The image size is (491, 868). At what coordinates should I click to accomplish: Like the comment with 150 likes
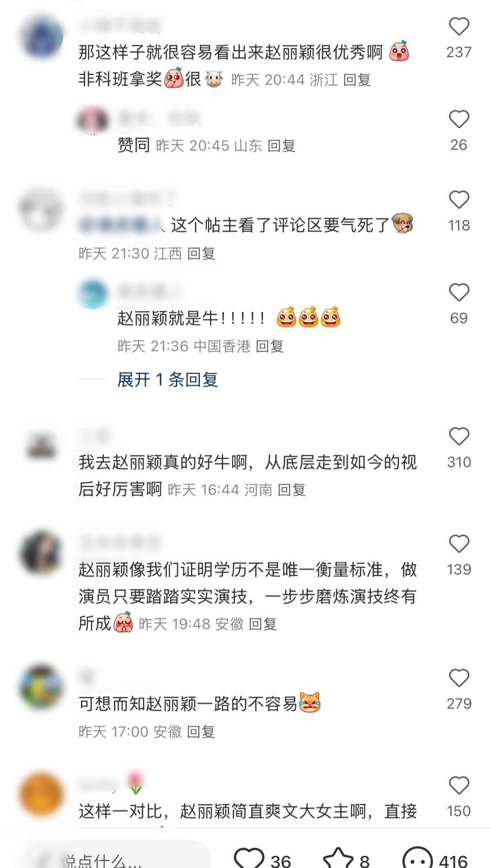[x=459, y=785]
